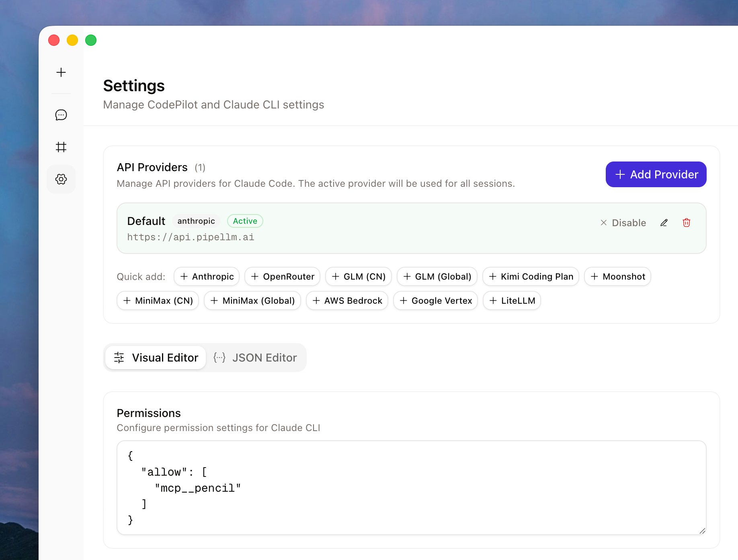The height and width of the screenshot is (560, 738).
Task: Switch to the JSON Editor tab
Action: click(256, 358)
